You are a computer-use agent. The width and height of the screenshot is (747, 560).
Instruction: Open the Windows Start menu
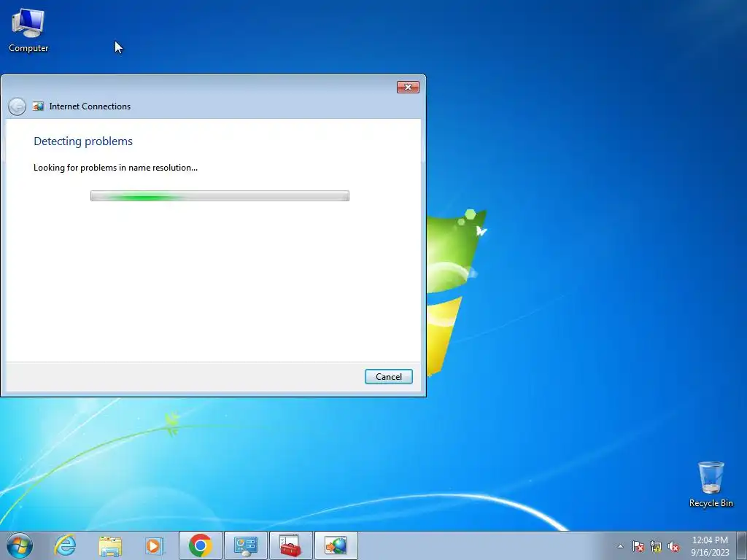(20, 545)
